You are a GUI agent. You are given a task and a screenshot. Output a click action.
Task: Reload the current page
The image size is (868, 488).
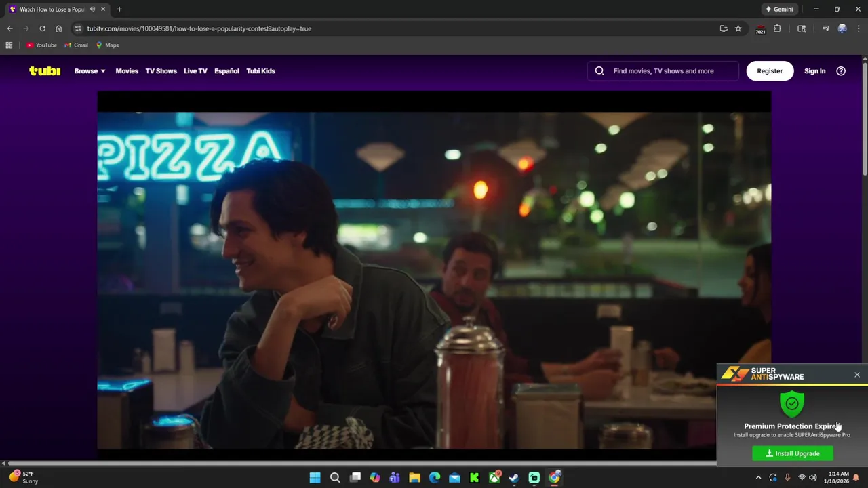pyautogui.click(x=42, y=28)
